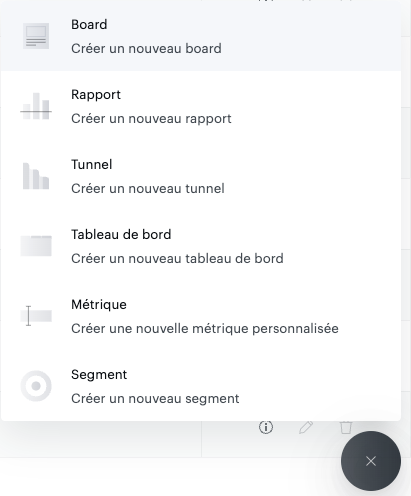The image size is (411, 496).
Task: Click the Tableau de bord icon
Action: (x=36, y=246)
